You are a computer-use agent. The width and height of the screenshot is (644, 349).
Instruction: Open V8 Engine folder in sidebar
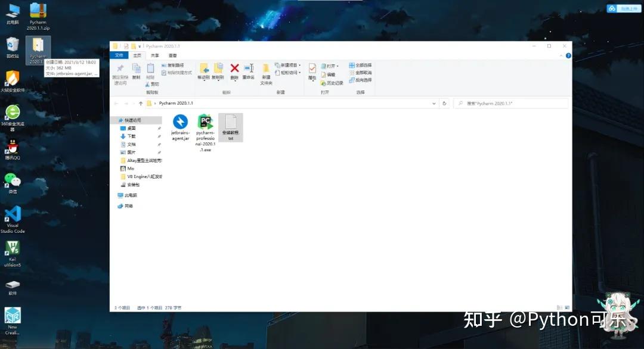click(141, 177)
